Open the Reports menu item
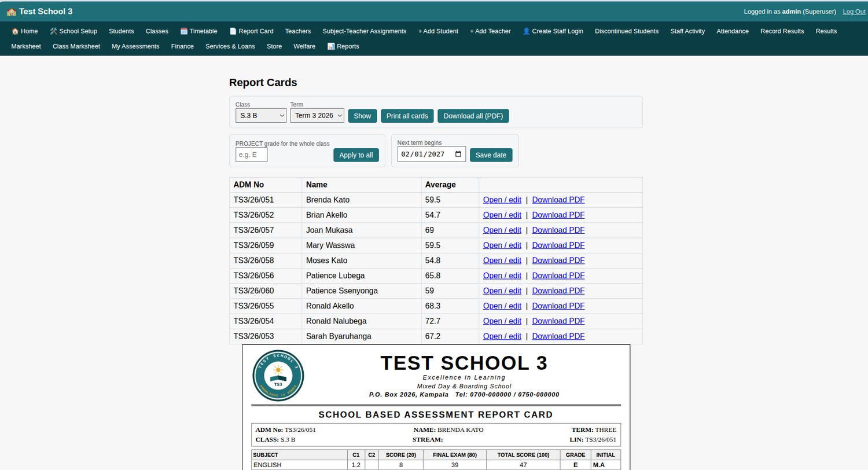Image resolution: width=868 pixels, height=470 pixels. [343, 46]
